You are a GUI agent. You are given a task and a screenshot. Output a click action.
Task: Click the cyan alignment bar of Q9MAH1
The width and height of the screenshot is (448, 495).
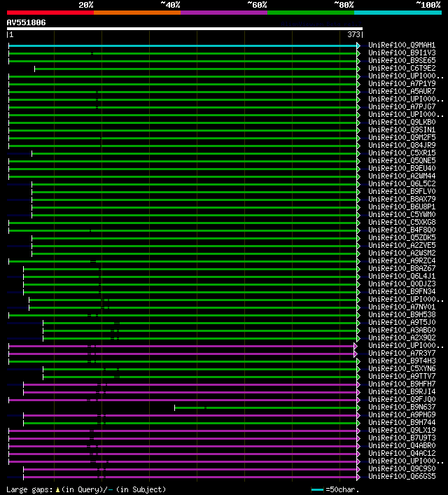(x=183, y=46)
